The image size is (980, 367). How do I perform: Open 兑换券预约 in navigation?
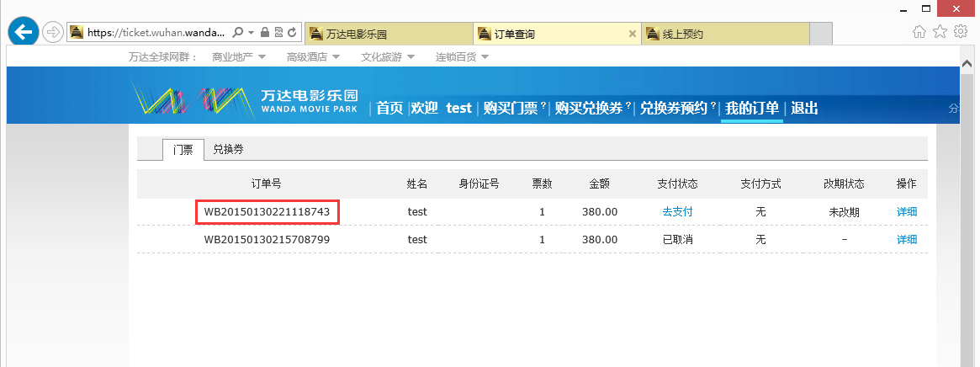tap(673, 108)
